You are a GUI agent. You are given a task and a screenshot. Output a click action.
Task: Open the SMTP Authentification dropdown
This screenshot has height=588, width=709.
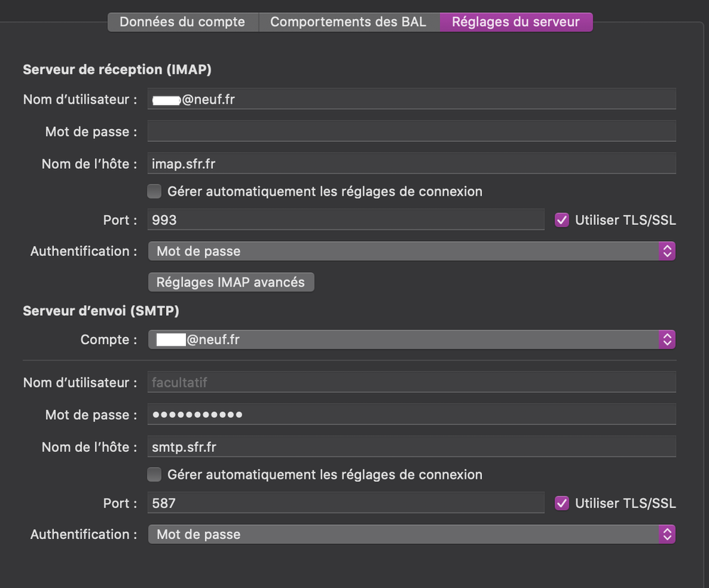click(412, 534)
